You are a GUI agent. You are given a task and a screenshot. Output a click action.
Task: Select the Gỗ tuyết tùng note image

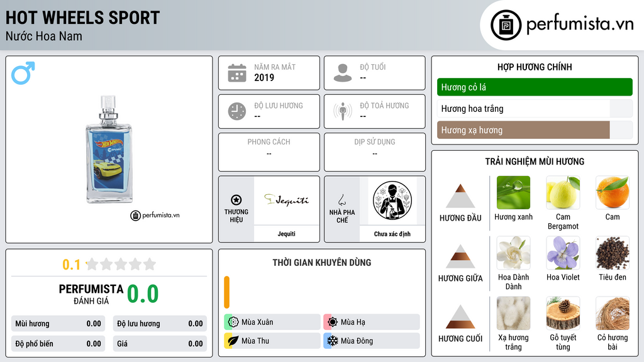pyautogui.click(x=563, y=313)
